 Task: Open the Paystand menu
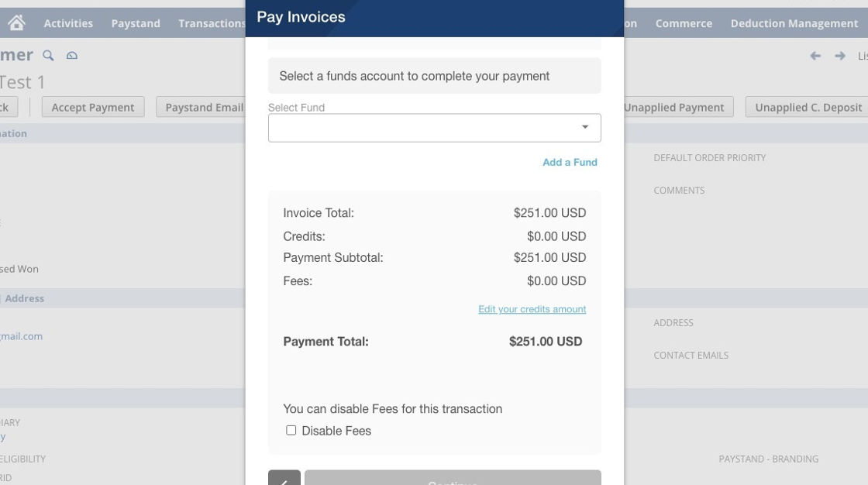(x=136, y=23)
